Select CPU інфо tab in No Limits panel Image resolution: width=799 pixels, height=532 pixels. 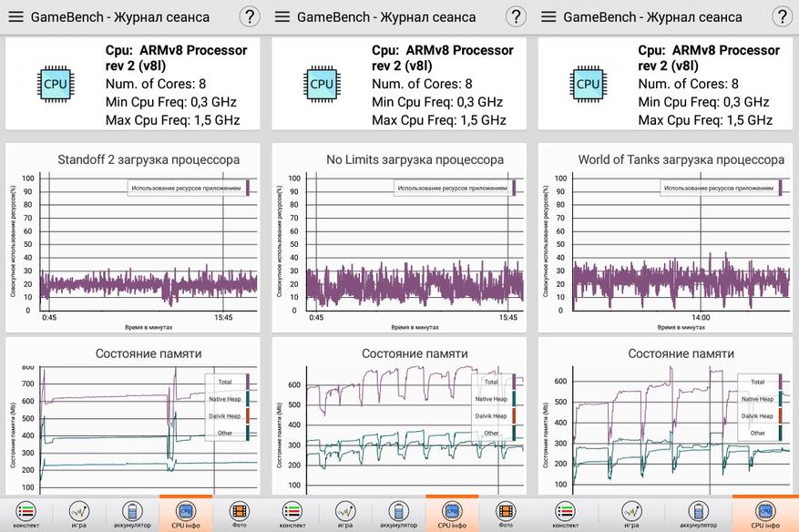coord(452,514)
